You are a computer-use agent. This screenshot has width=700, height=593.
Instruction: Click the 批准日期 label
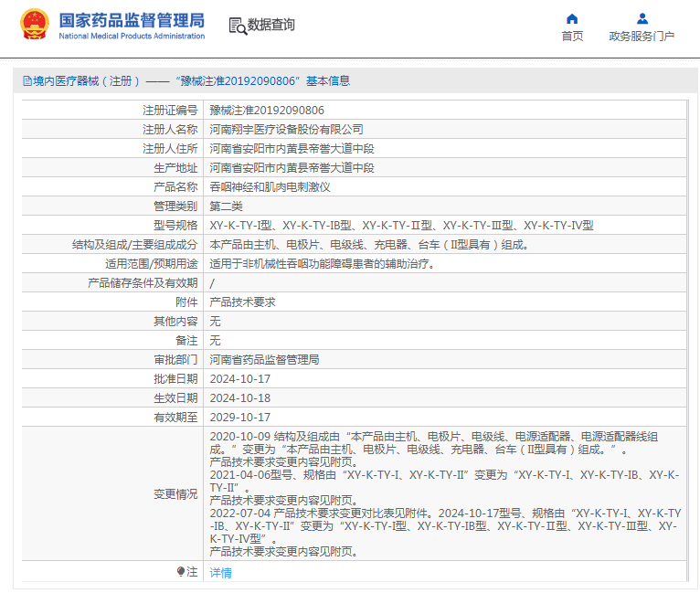(x=175, y=379)
